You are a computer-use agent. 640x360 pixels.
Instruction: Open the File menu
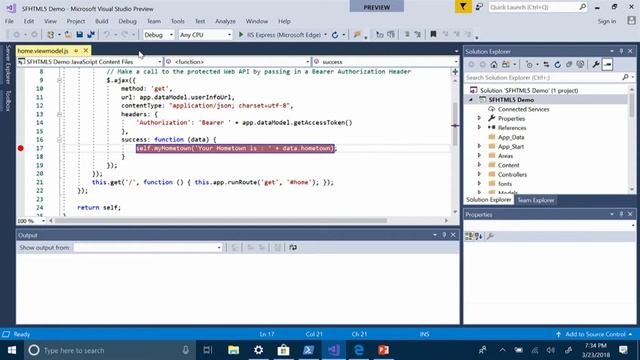[x=9, y=21]
